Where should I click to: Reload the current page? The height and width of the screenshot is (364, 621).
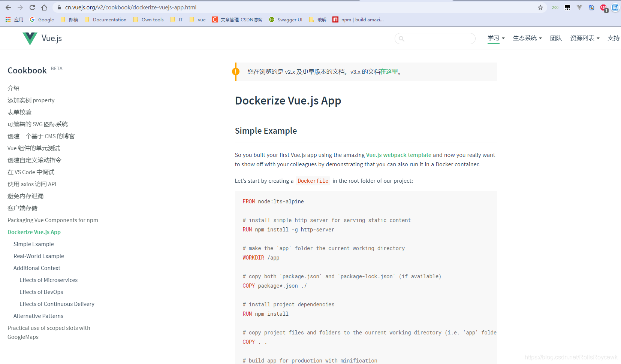[x=32, y=7]
